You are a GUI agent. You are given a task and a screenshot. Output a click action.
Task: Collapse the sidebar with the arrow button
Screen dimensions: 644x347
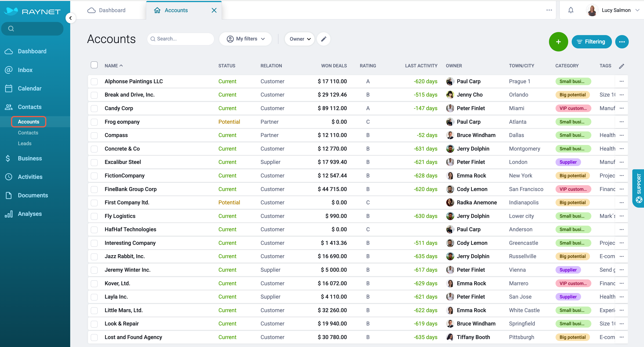pos(70,18)
